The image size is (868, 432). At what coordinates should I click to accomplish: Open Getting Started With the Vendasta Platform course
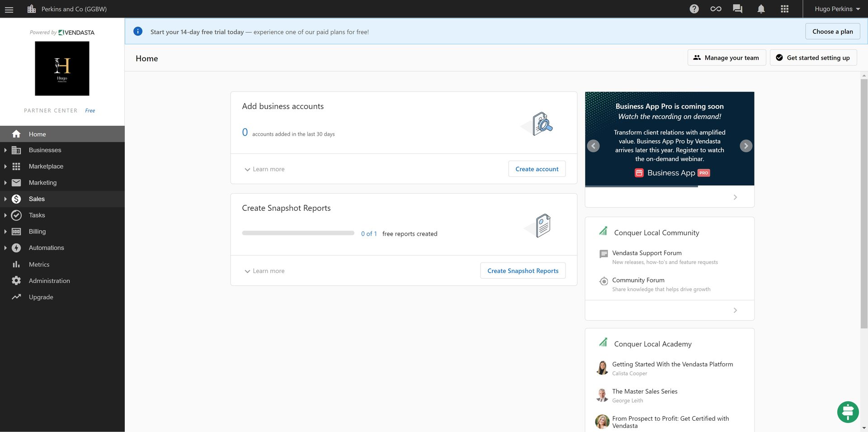pos(673,364)
